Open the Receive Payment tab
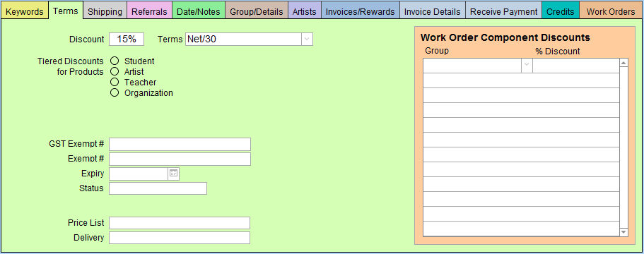Image resolution: width=644 pixels, height=254 pixels. click(504, 12)
